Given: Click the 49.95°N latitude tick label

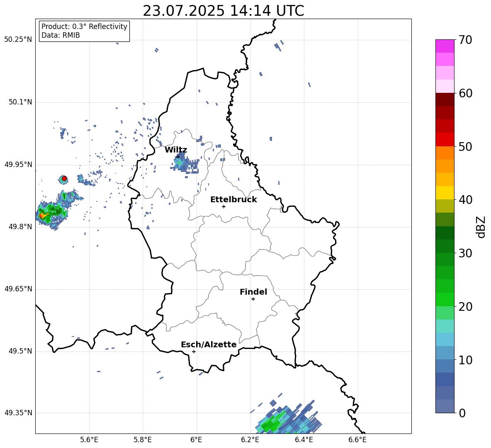Looking at the screenshot, I should pyautogui.click(x=18, y=165).
